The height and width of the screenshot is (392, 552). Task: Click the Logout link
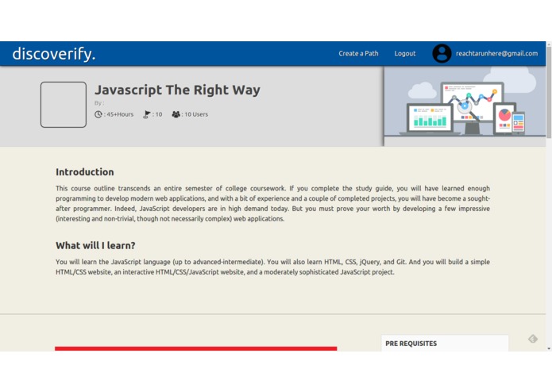coord(405,53)
